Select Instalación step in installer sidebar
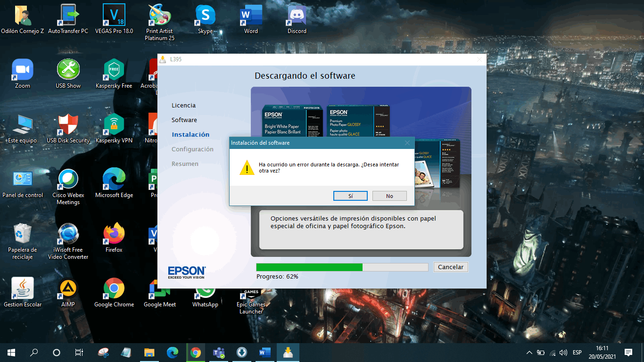The width and height of the screenshot is (644, 362). (190, 135)
